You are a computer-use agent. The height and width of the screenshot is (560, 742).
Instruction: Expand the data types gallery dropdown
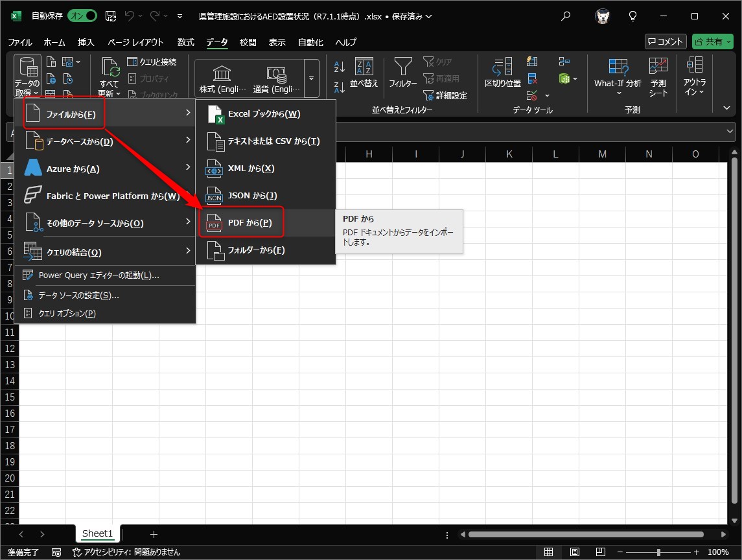312,78
